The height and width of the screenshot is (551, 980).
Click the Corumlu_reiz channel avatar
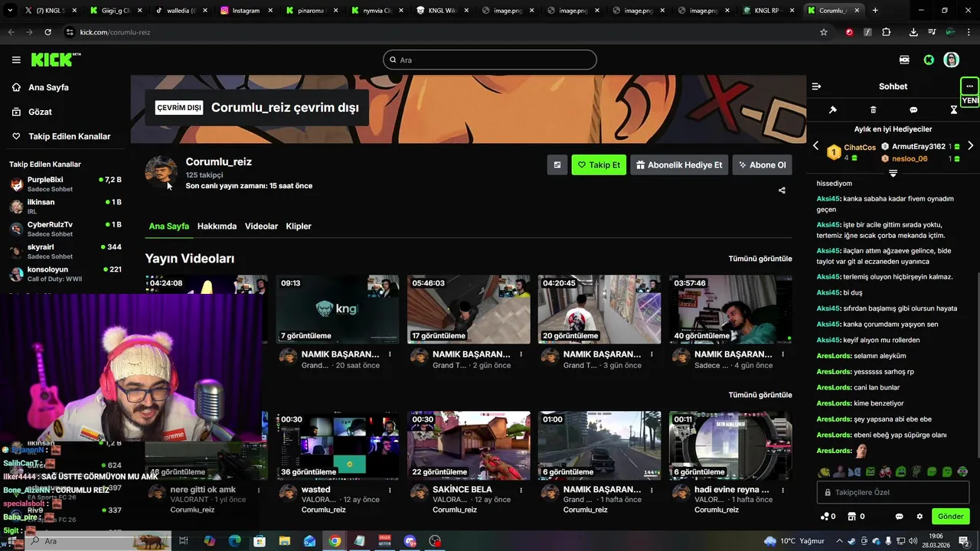click(161, 172)
